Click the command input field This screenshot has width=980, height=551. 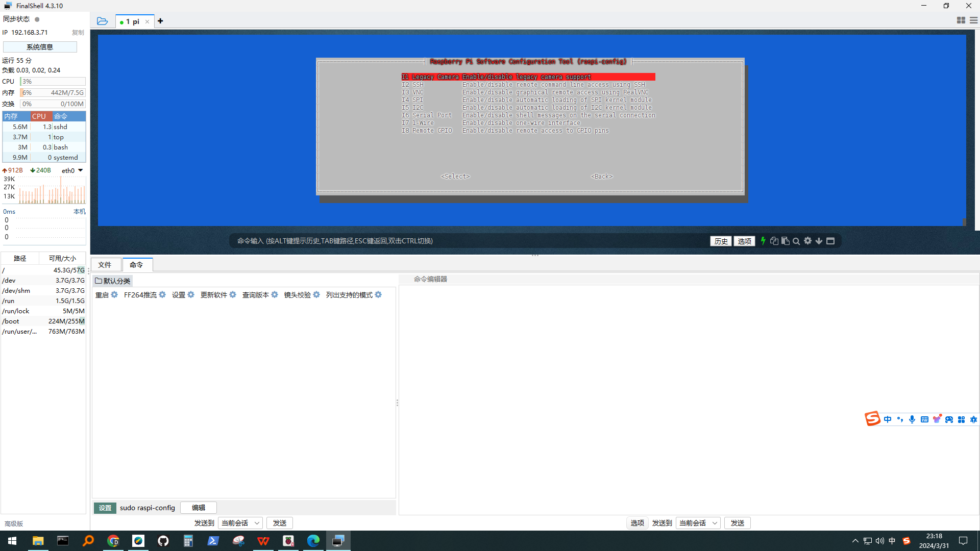(459, 241)
